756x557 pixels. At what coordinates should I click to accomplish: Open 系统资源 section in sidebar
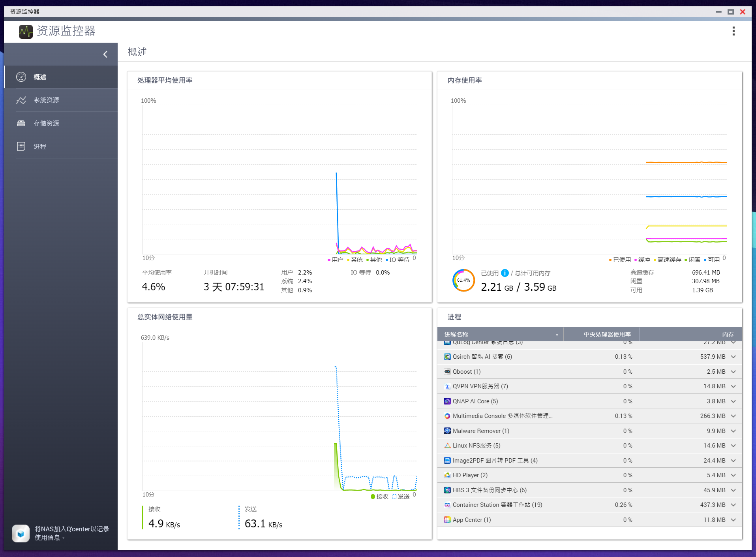point(61,100)
